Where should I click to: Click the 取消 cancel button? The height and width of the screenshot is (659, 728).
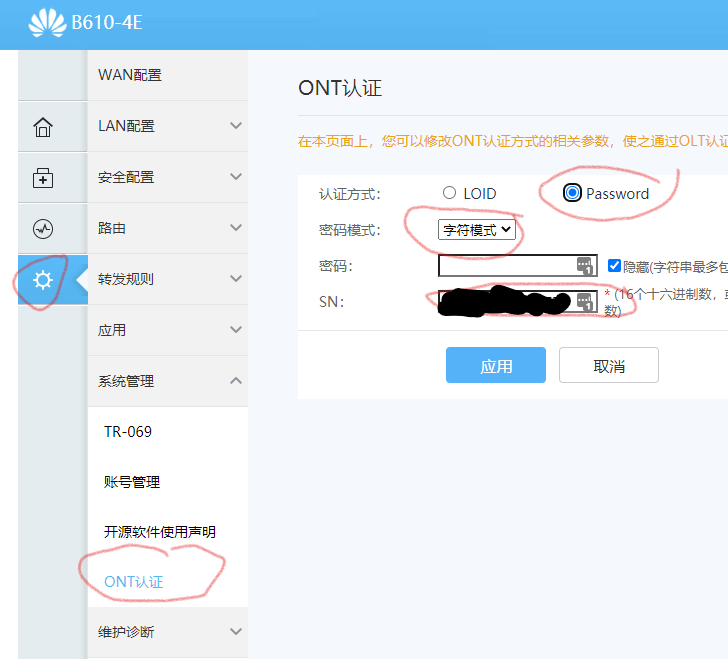point(608,366)
